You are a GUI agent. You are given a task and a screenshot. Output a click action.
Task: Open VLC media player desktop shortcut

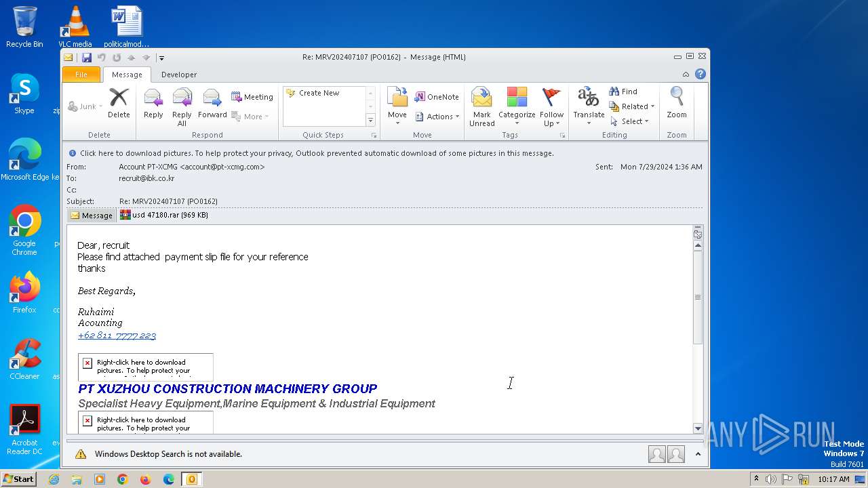tap(75, 27)
